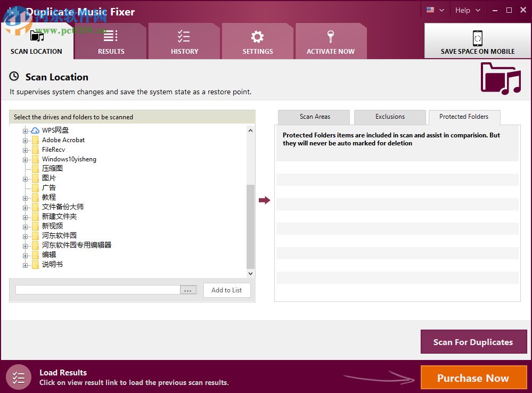The width and height of the screenshot is (532, 393).
Task: Select the 河东软件园专用编辑器 folder row
Action: click(77, 245)
